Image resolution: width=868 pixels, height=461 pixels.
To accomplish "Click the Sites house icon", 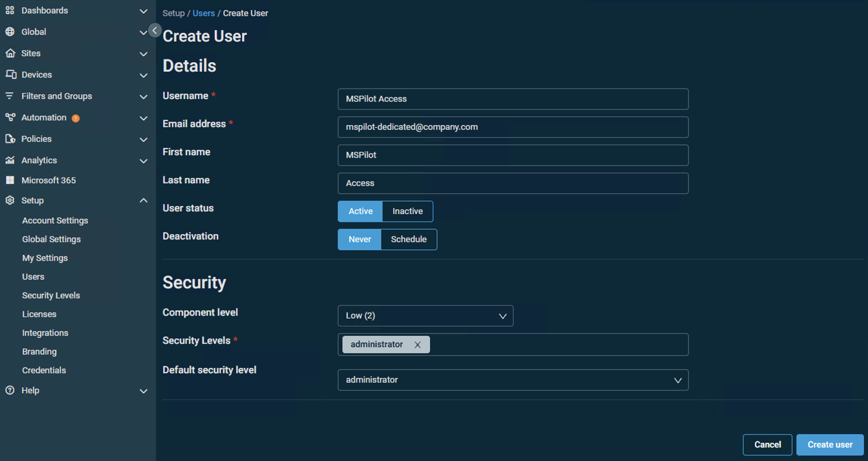I will (x=10, y=53).
